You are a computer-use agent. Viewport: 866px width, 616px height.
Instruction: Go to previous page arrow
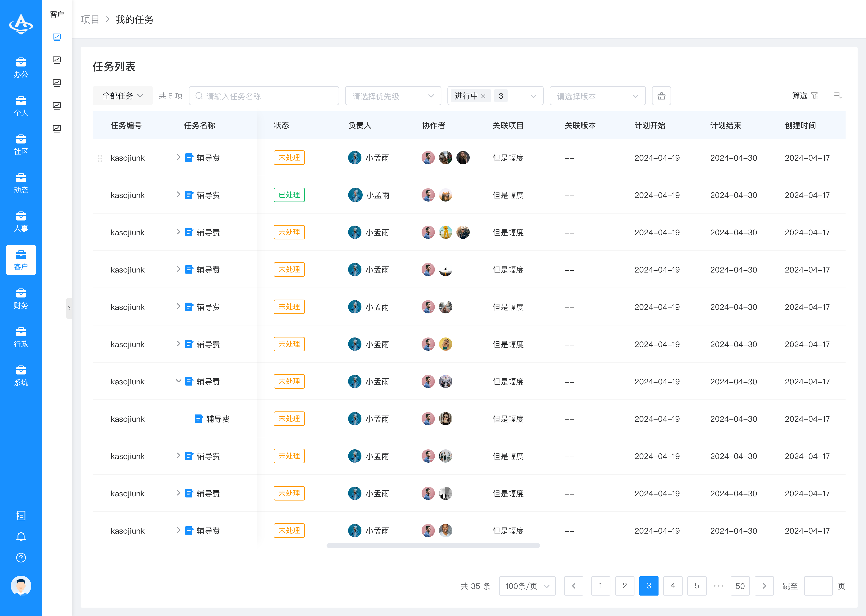tap(574, 586)
